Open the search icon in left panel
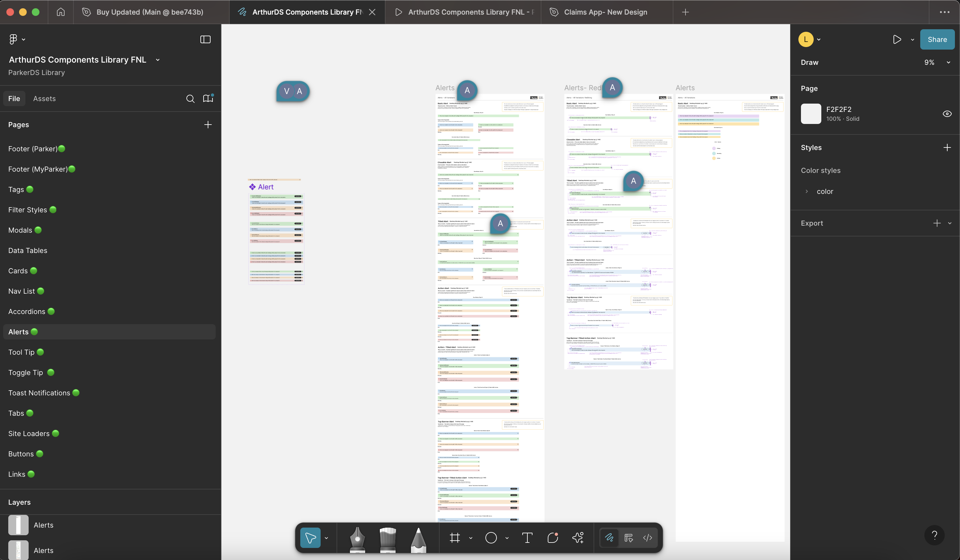This screenshot has width=960, height=560. pyautogui.click(x=190, y=99)
